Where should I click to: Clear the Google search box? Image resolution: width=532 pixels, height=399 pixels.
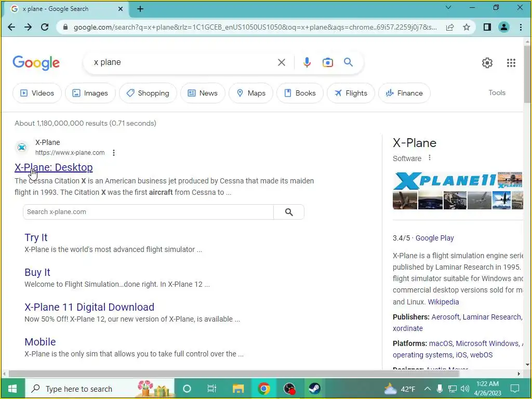pyautogui.click(x=281, y=62)
